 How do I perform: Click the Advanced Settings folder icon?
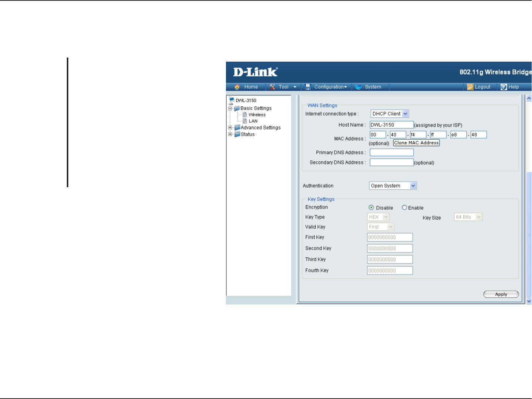coord(237,128)
